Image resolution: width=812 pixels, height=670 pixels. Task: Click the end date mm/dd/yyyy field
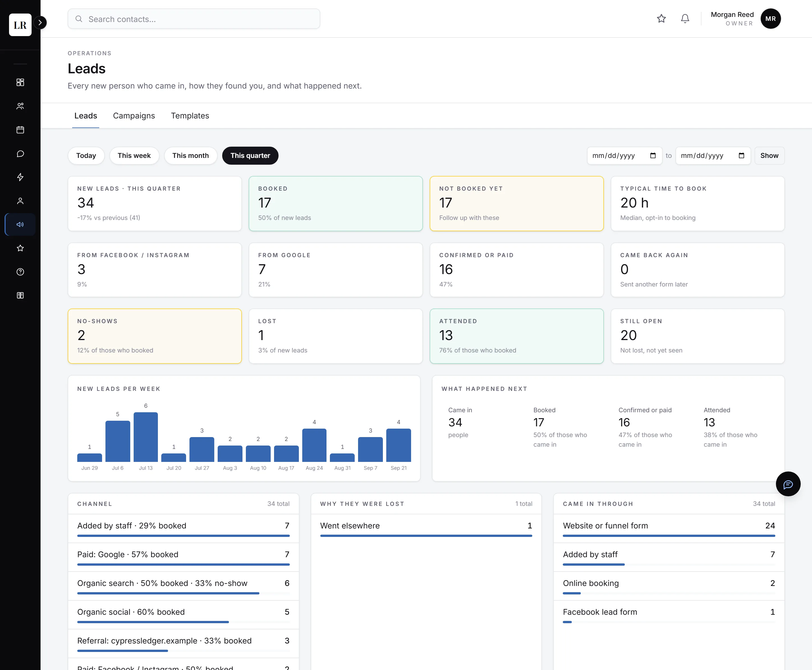point(713,156)
